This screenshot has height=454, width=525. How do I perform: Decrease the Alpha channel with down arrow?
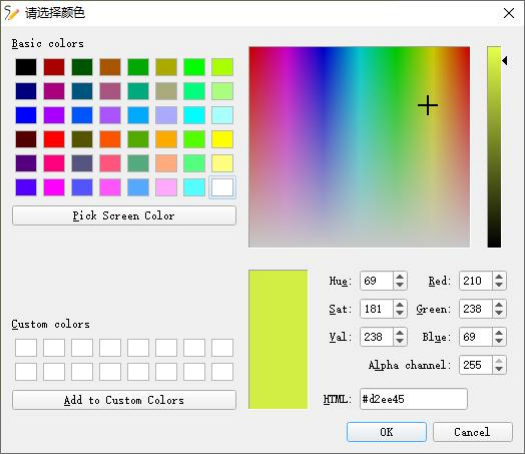pos(499,369)
